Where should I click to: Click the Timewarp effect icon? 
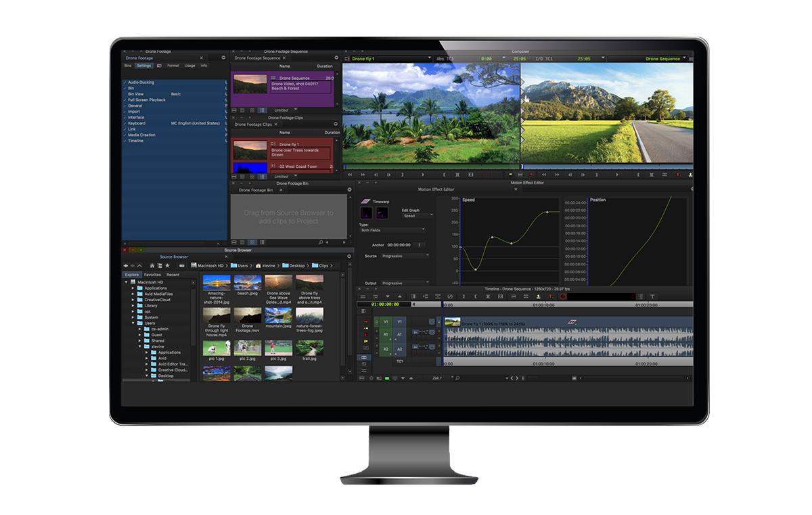click(365, 201)
